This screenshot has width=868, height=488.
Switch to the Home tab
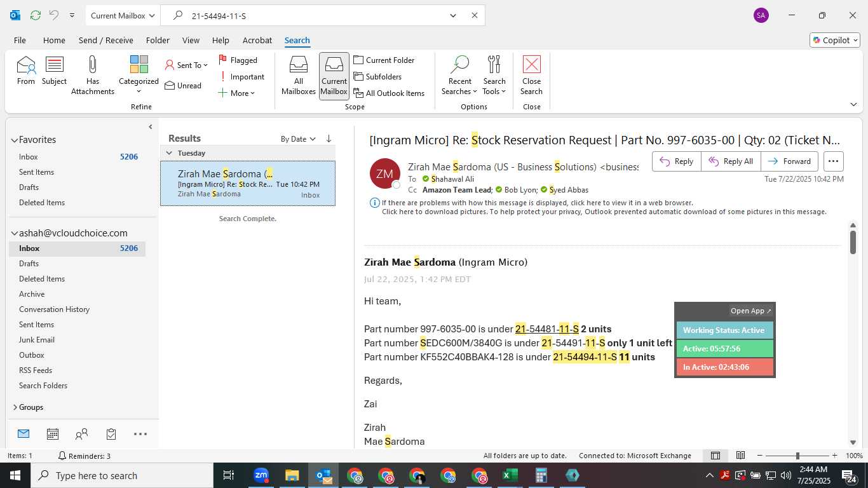(x=54, y=40)
